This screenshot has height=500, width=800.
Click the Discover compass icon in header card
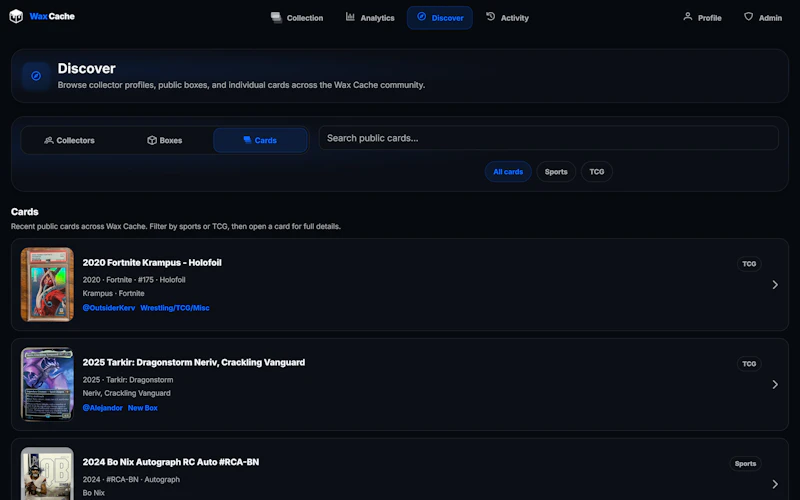pyautogui.click(x=36, y=76)
